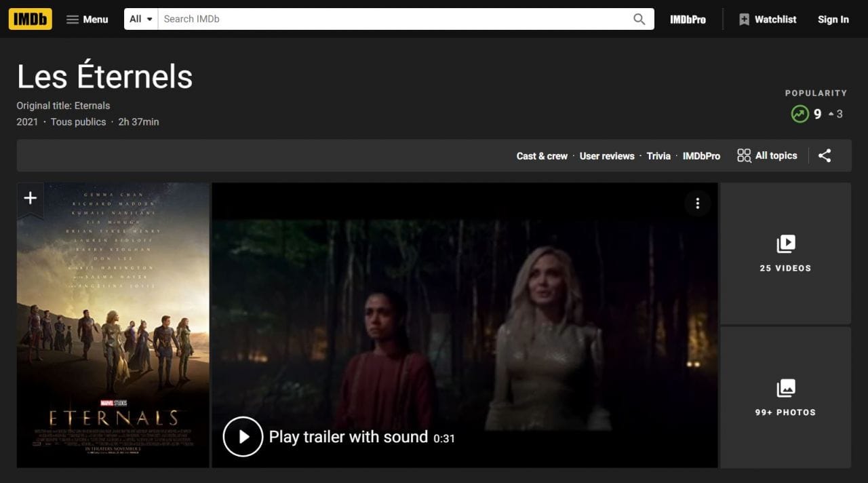
Task: Click the 'Play trailer with sound' label
Action: [x=349, y=437]
